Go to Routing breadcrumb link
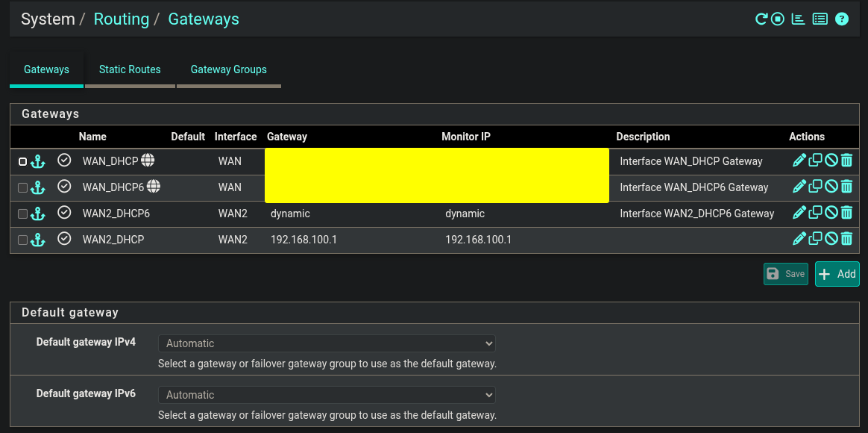 coord(122,19)
